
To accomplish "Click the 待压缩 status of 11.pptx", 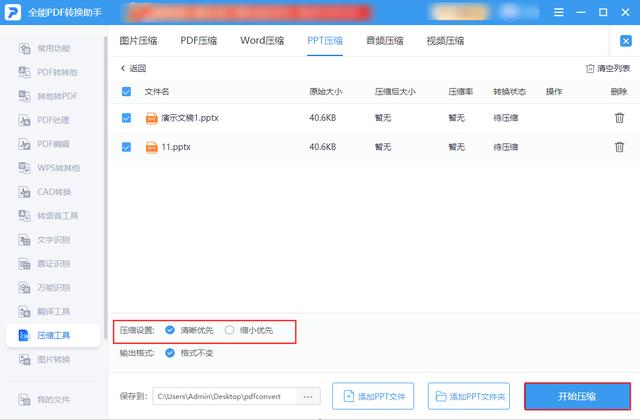I will (x=506, y=147).
